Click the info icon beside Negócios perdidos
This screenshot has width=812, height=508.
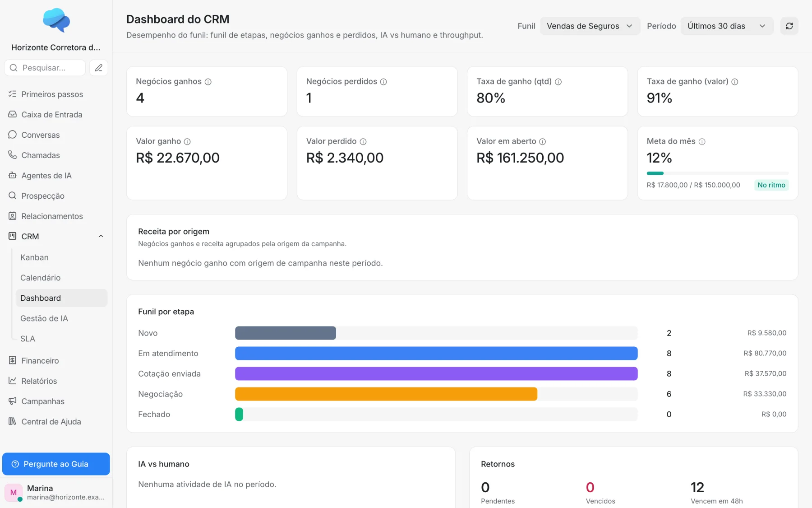pos(383,82)
